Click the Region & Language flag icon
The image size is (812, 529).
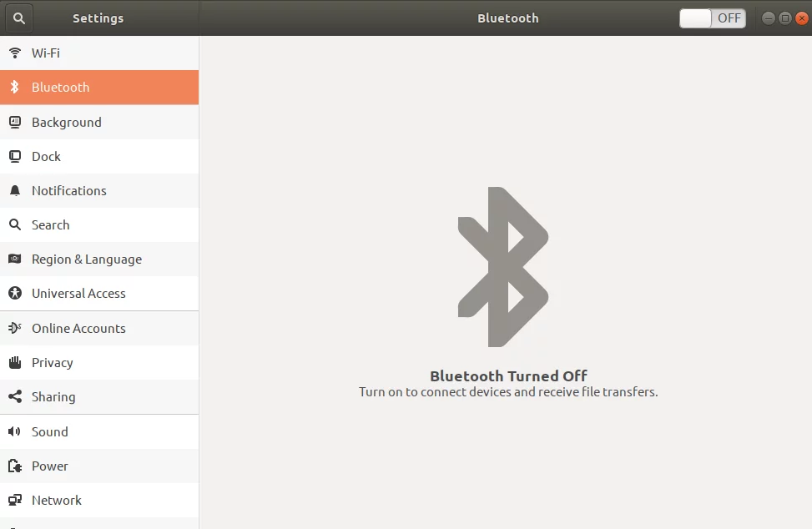(15, 259)
